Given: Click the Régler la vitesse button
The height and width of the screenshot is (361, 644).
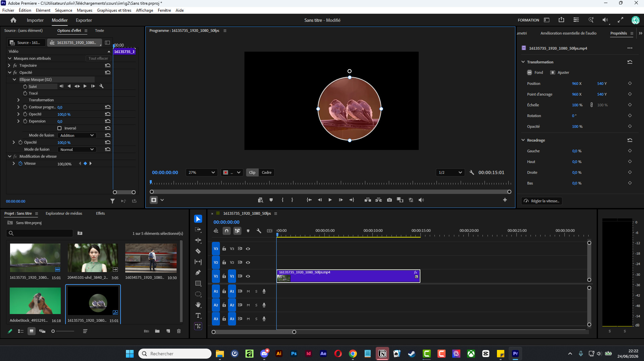Looking at the screenshot, I should [x=542, y=201].
